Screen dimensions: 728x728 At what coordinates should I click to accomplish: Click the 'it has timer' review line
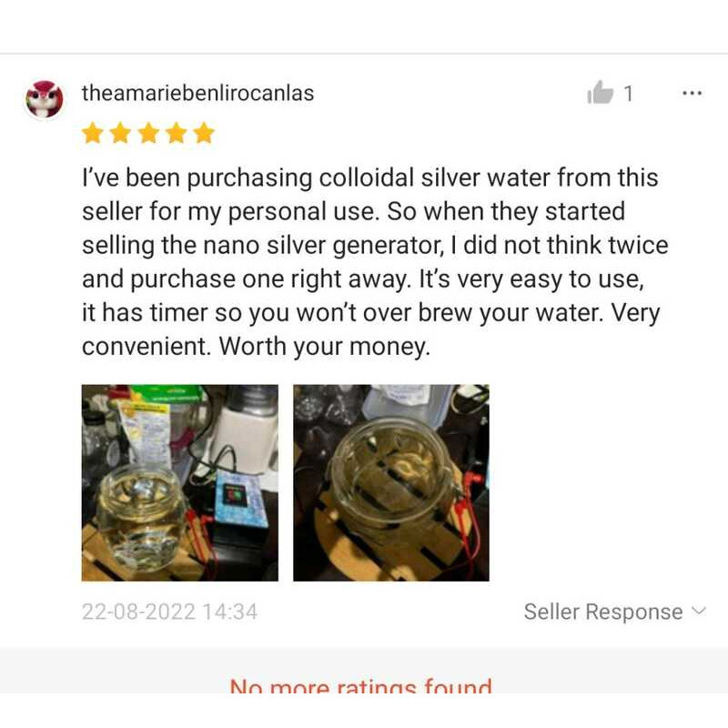(x=371, y=313)
